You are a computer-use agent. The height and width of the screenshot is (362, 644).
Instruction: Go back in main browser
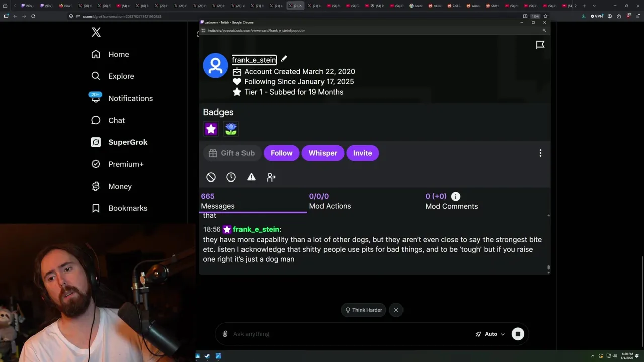[x=15, y=16]
